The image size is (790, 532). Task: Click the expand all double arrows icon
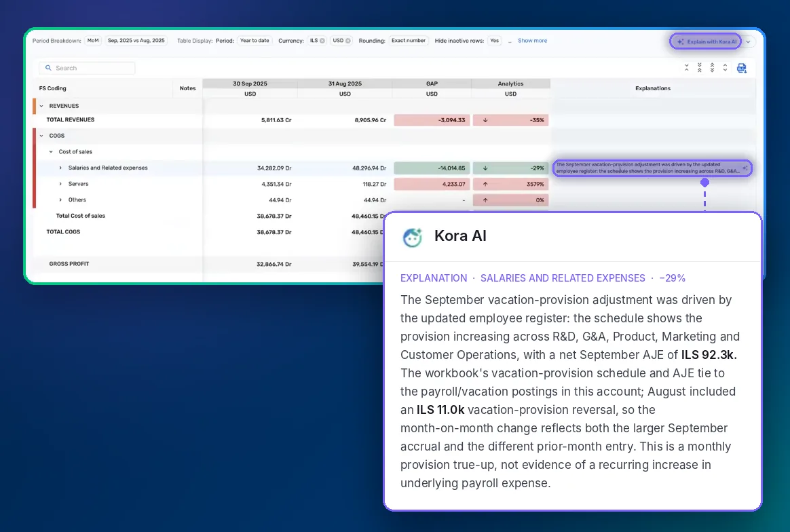(712, 67)
